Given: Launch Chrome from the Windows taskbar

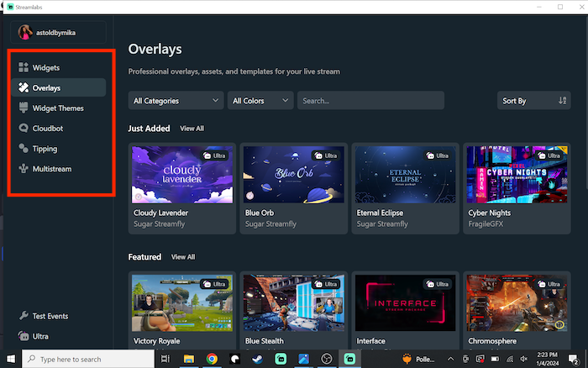Looking at the screenshot, I should [212, 359].
